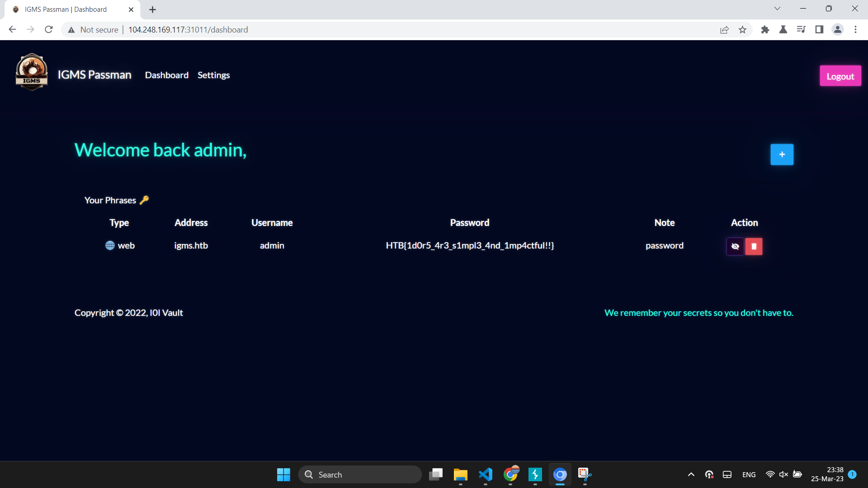Open the browser three-dot menu

tap(855, 29)
